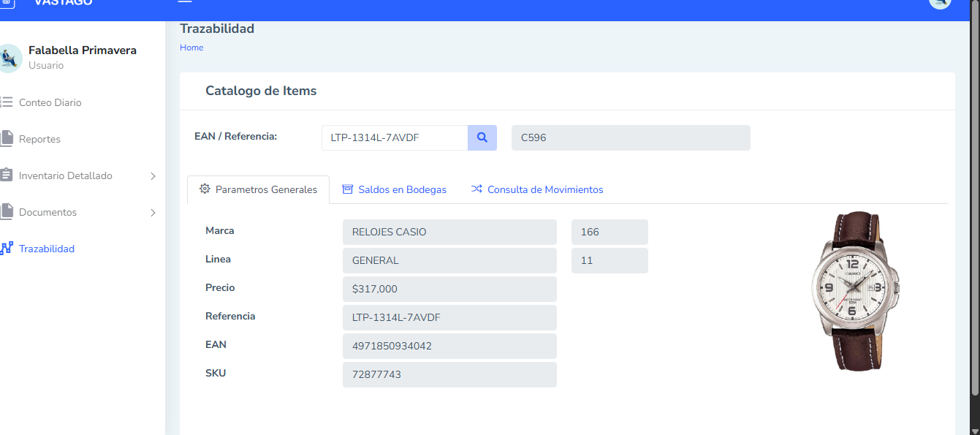Open the user avatar in top-right corner
980x435 pixels.
point(939,3)
